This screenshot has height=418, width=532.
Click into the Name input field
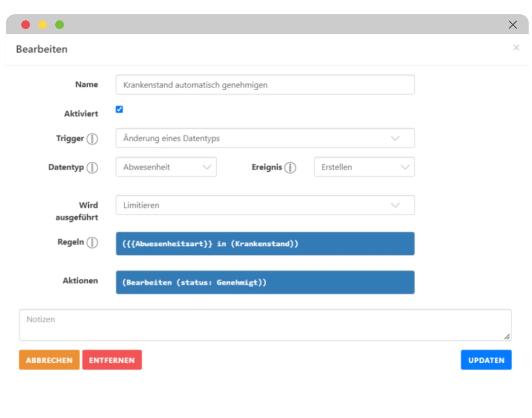pyautogui.click(x=265, y=85)
